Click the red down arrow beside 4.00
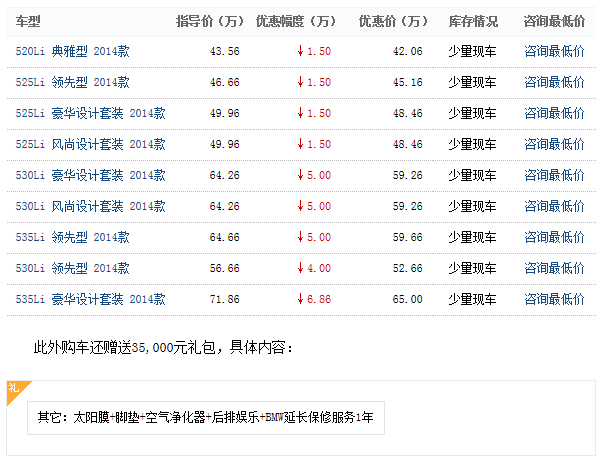Viewport: 602px width, 462px height. (x=300, y=268)
